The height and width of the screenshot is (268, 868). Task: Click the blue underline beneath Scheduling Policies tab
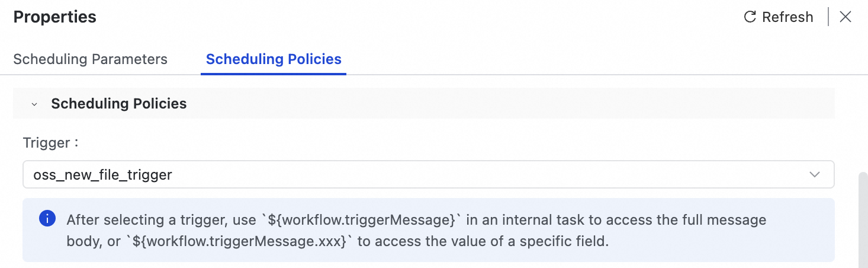274,74
